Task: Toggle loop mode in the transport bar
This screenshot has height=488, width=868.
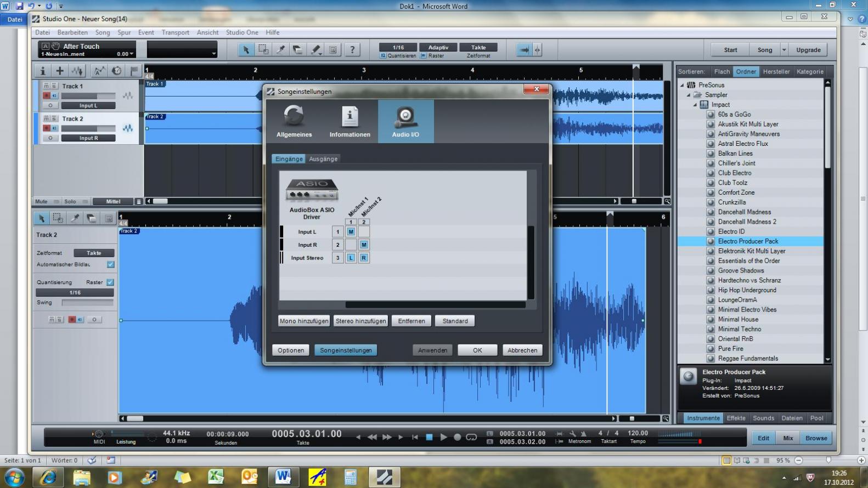Action: click(471, 437)
